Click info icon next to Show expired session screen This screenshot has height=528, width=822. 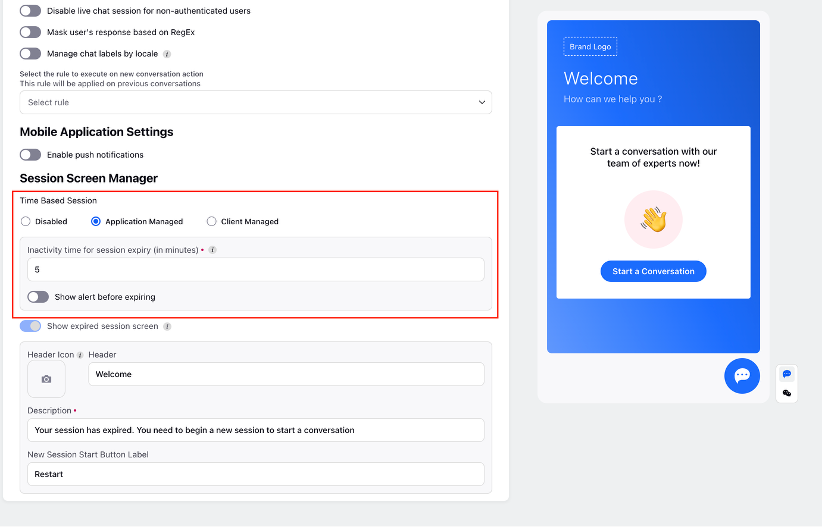(167, 327)
